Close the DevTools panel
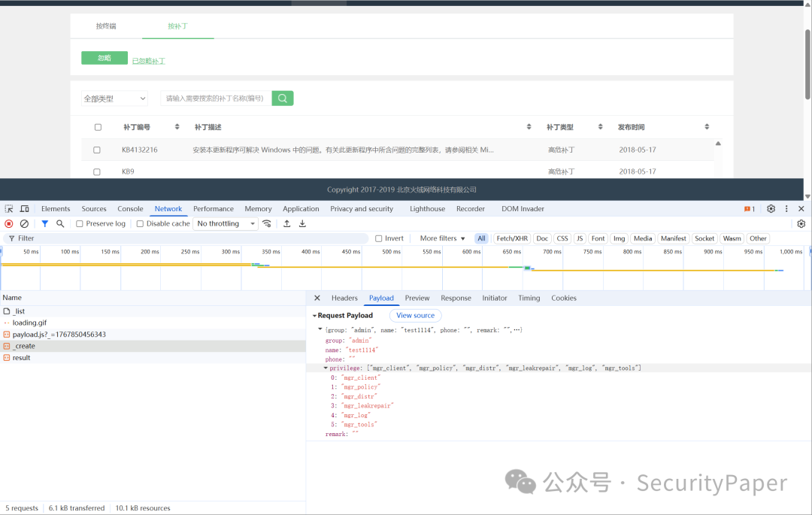The width and height of the screenshot is (812, 515). (x=801, y=208)
